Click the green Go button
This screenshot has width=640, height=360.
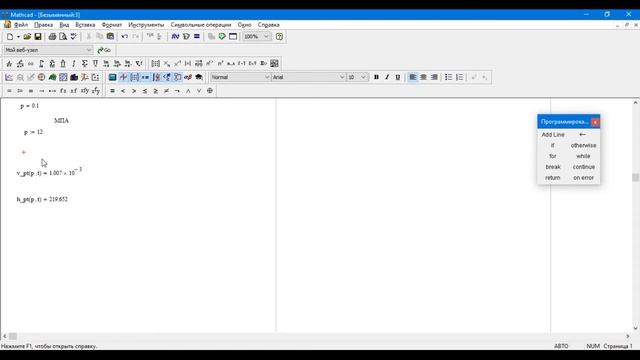[104, 50]
